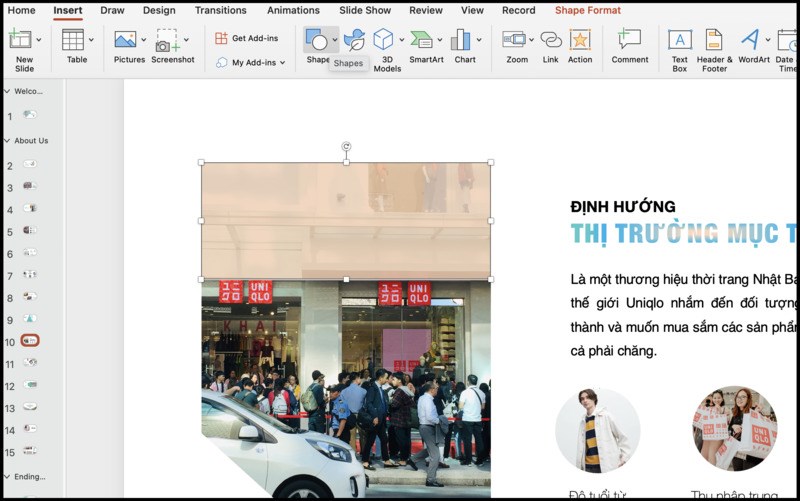Select slide 2 thumbnail

[30, 164]
